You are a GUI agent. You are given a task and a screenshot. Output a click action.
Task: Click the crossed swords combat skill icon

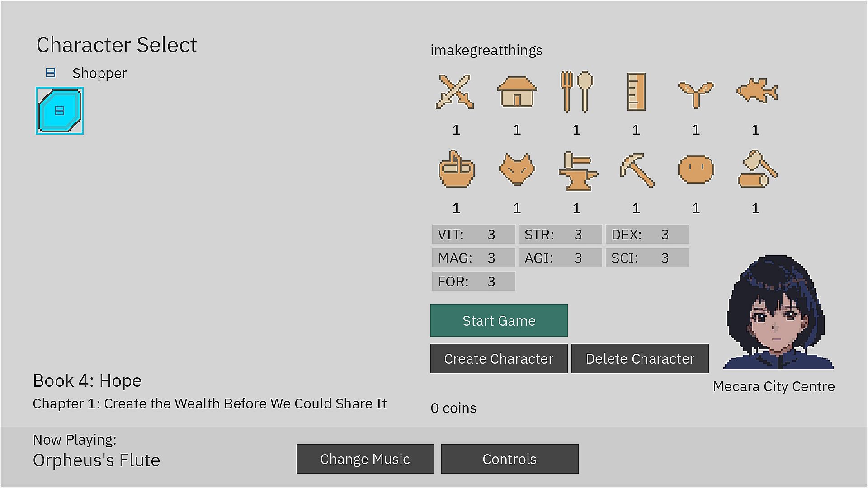pyautogui.click(x=455, y=92)
